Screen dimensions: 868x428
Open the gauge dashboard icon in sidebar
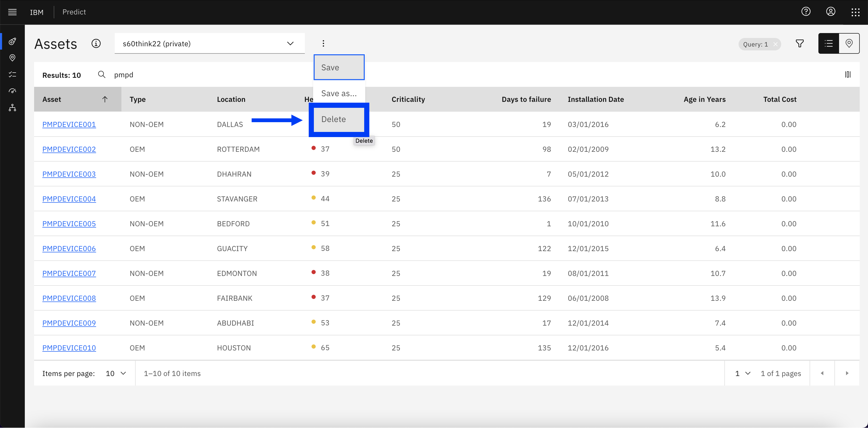coord(12,91)
